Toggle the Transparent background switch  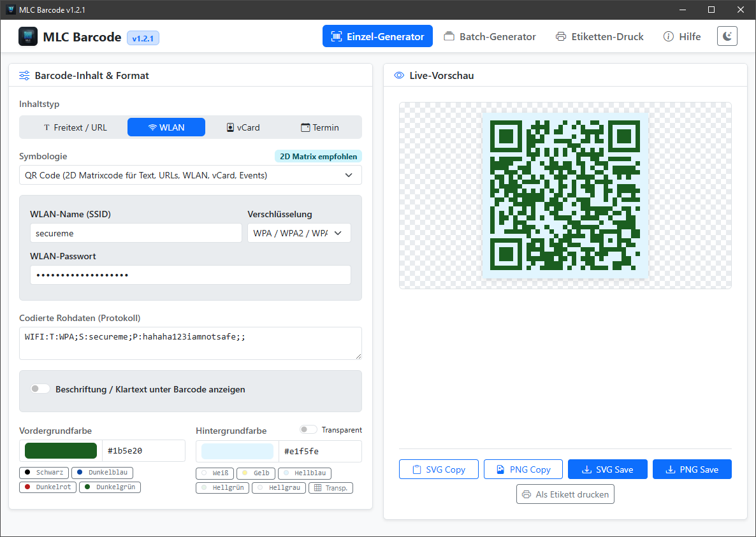(308, 429)
